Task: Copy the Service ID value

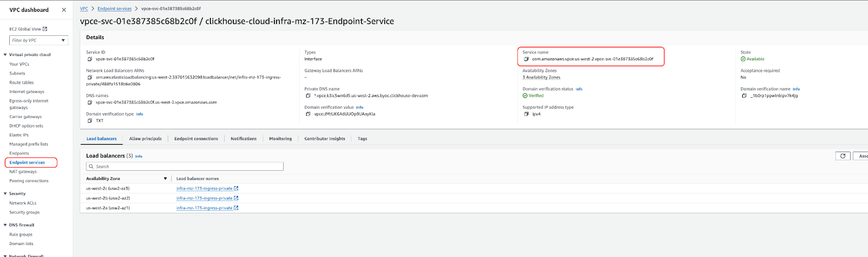Action: pos(90,59)
